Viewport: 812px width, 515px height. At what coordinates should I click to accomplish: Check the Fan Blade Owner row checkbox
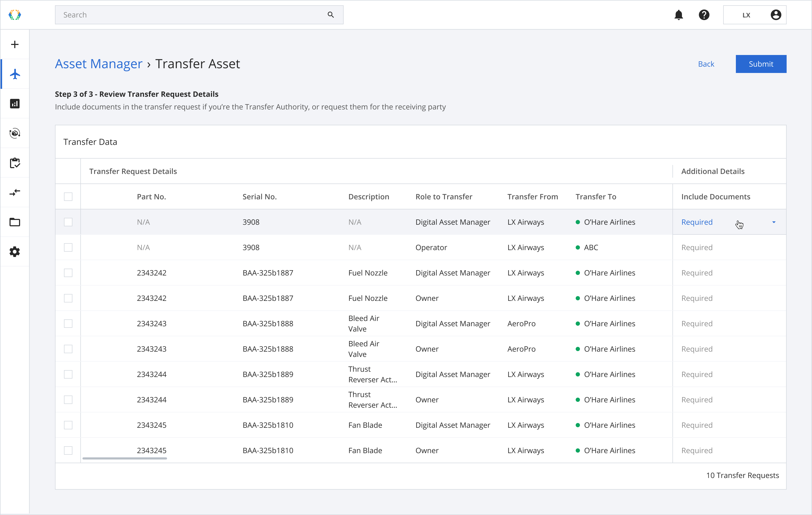[x=68, y=450]
